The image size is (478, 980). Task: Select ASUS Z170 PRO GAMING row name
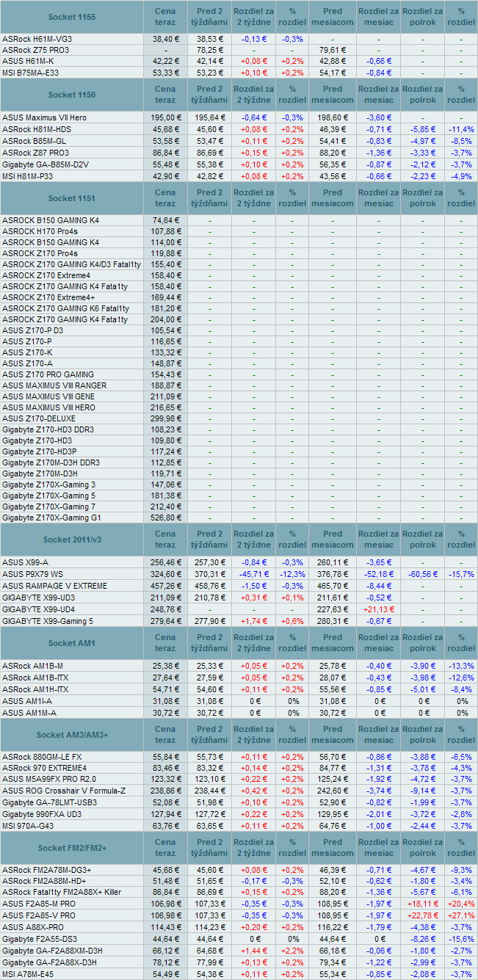pos(48,374)
